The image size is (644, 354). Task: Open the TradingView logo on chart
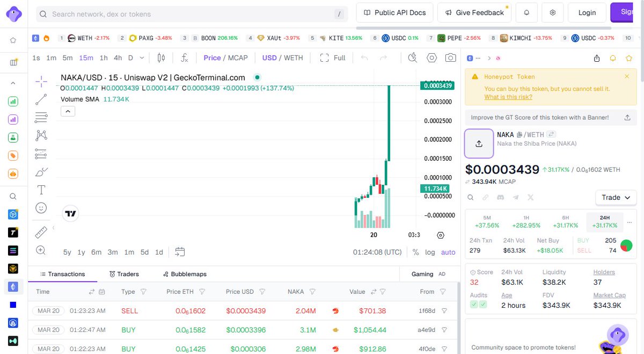[x=70, y=213]
